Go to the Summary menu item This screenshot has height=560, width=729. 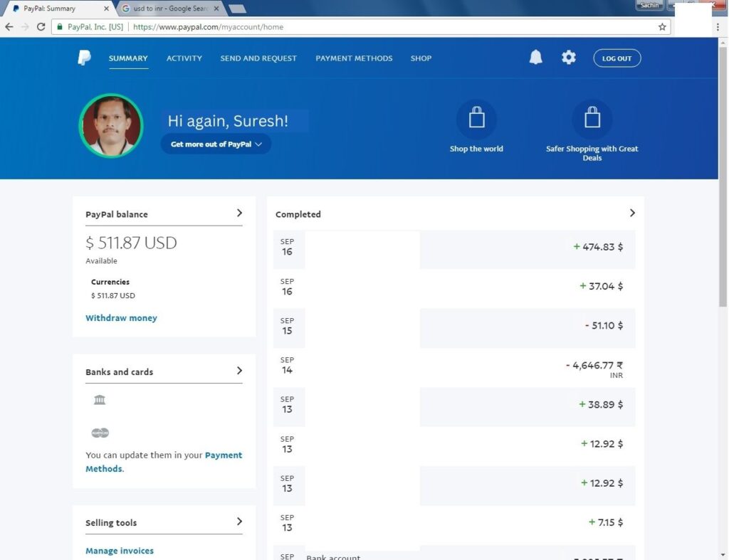128,58
